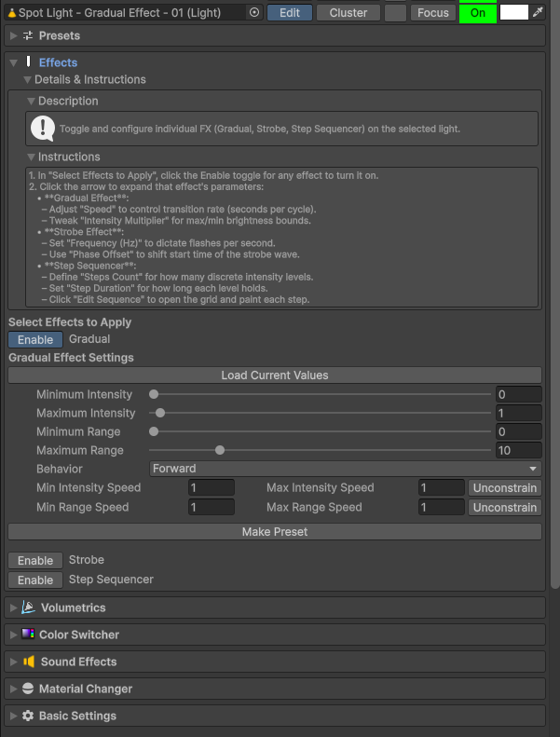Screen dimensions: 560x737
Task: Collapse Details & Instructions
Action: point(27,80)
